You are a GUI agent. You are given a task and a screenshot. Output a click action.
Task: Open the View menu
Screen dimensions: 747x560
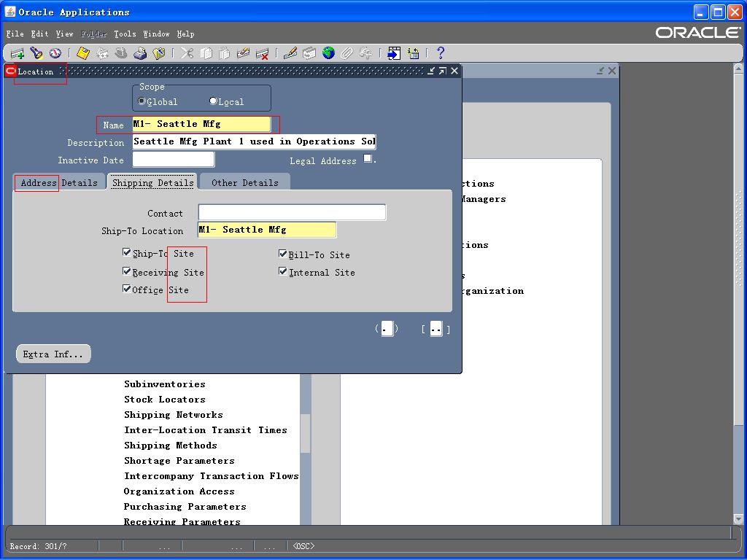(64, 34)
